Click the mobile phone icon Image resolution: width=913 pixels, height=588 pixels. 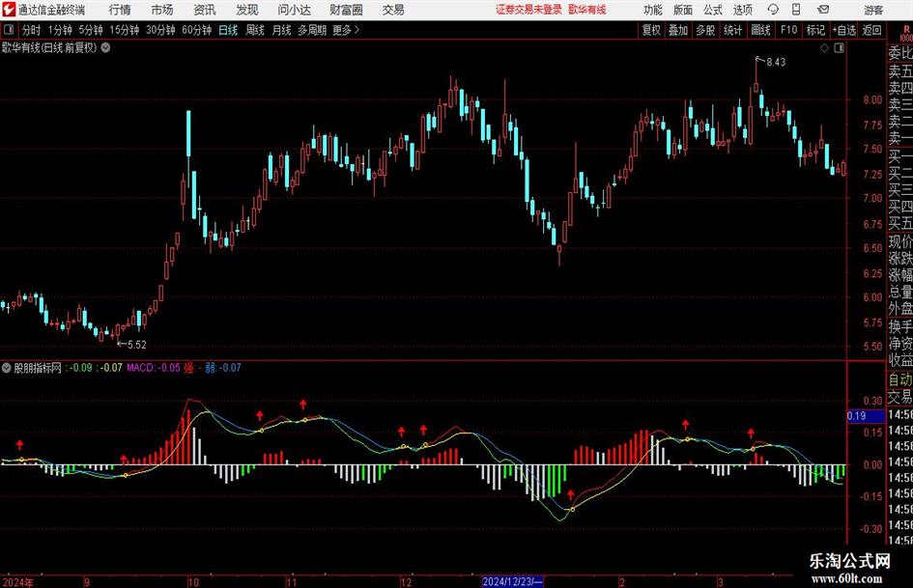(x=796, y=10)
